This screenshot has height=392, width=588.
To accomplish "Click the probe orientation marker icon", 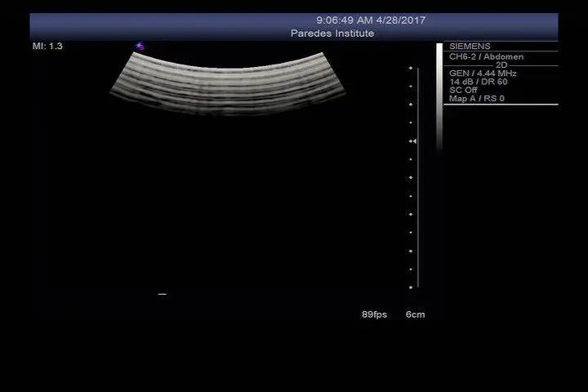I will point(140,47).
